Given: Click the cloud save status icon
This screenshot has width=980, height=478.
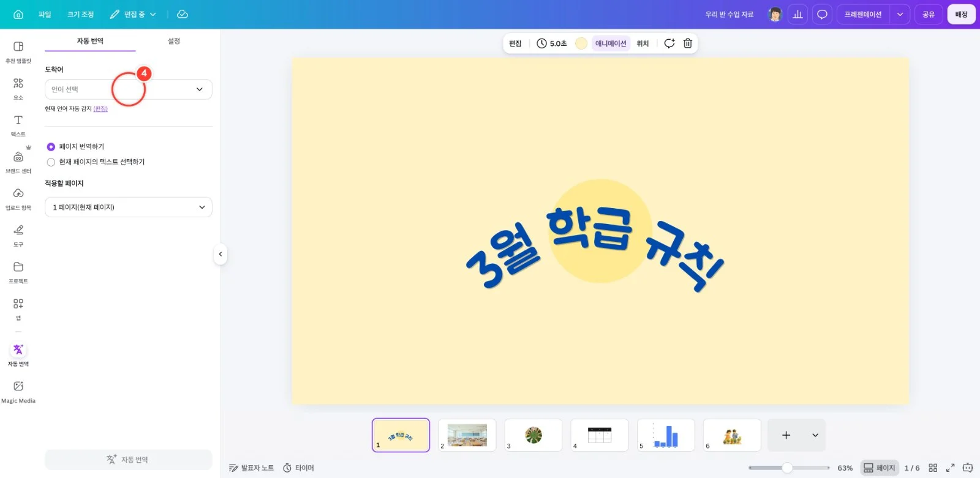Looking at the screenshot, I should point(183,14).
